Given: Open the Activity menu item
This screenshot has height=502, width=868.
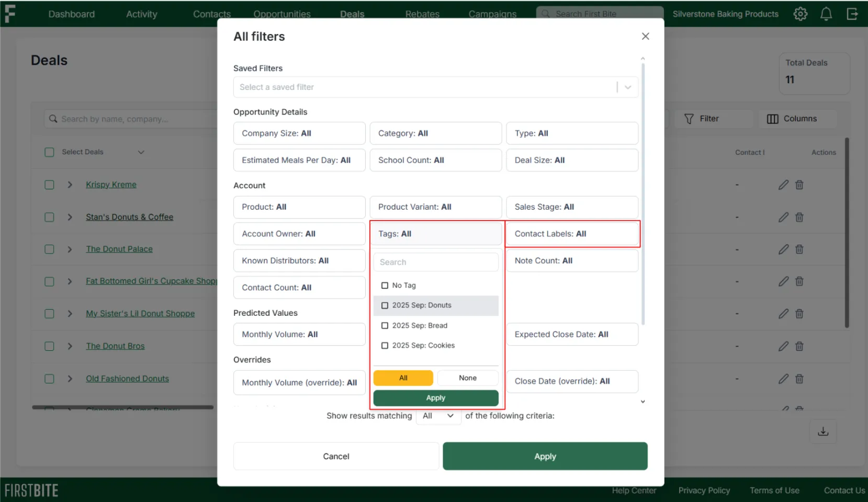Looking at the screenshot, I should pos(141,14).
